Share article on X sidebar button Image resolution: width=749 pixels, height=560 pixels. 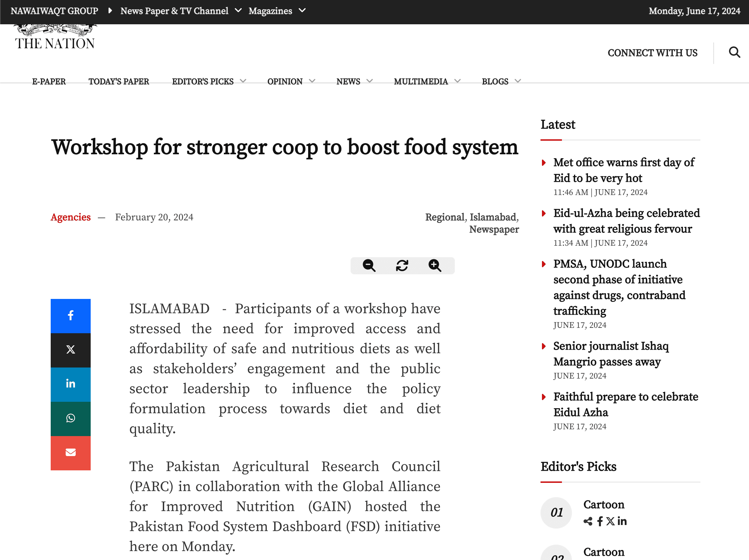[71, 350]
